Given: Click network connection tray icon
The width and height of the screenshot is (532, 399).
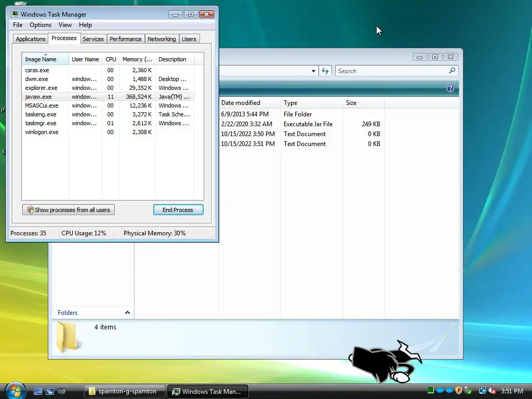Looking at the screenshot, I should pyautogui.click(x=482, y=391).
